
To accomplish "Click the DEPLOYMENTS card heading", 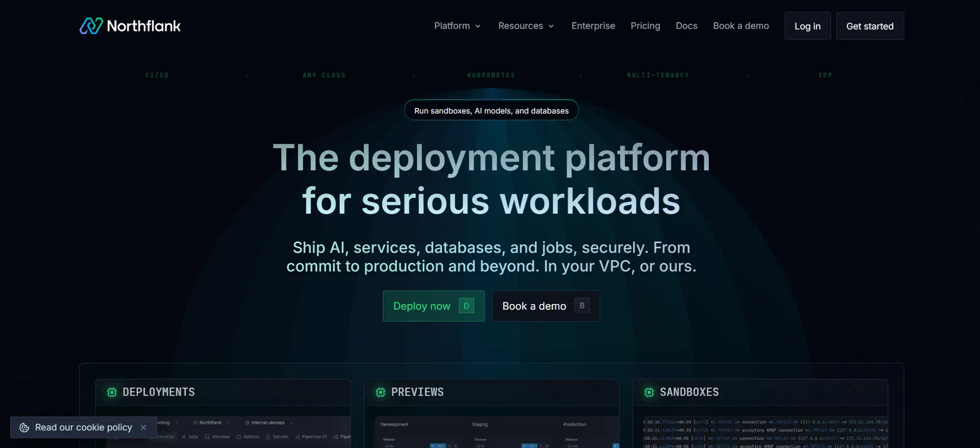I will pos(158,392).
